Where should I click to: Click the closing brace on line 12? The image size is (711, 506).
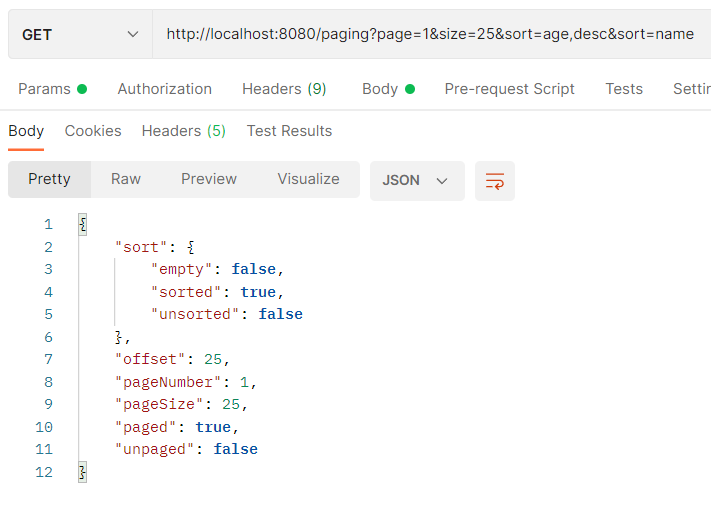(83, 472)
